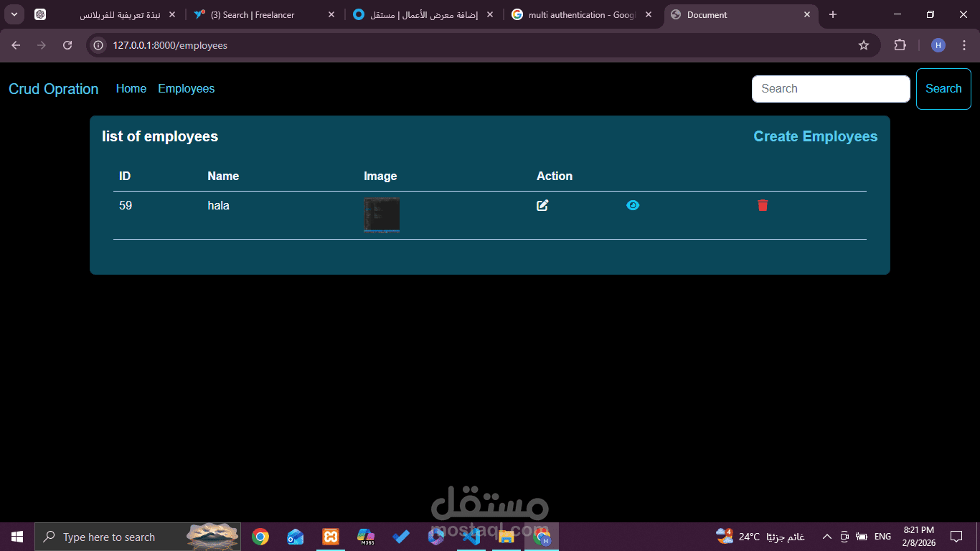Open the Windows Start menu
980x551 pixels.
[17, 537]
